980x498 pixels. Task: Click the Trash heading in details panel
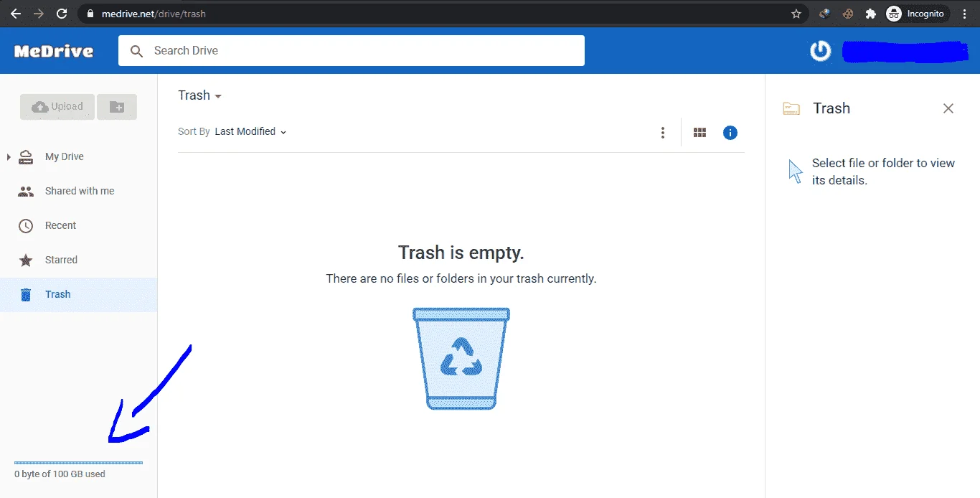tap(831, 108)
